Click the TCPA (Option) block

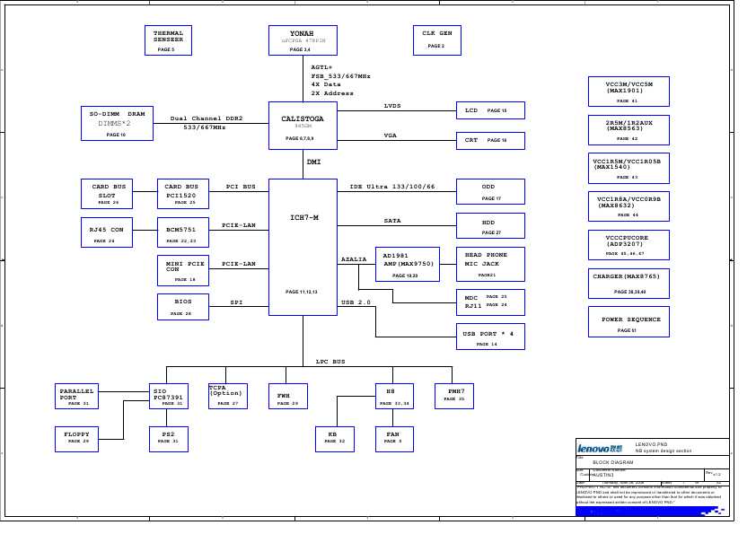[228, 396]
